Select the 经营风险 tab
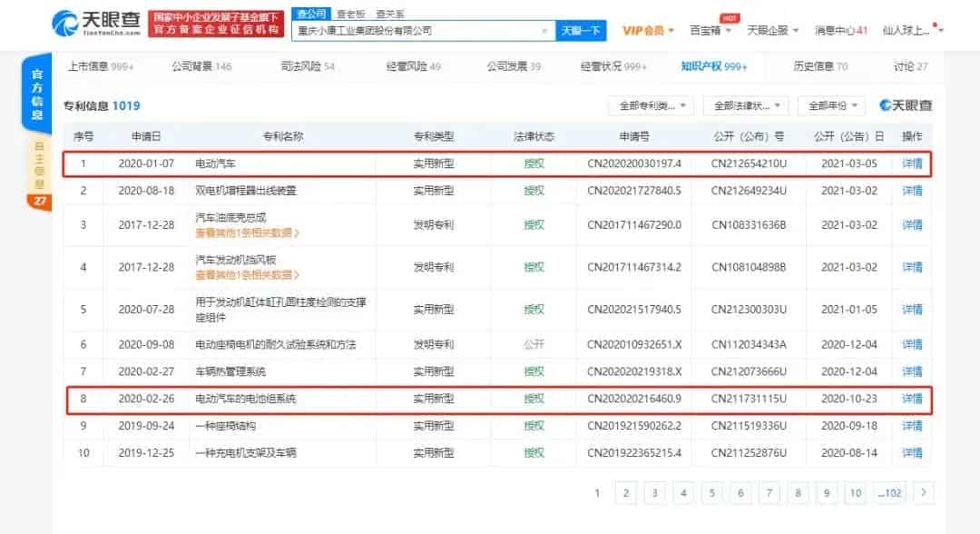 pos(413,66)
